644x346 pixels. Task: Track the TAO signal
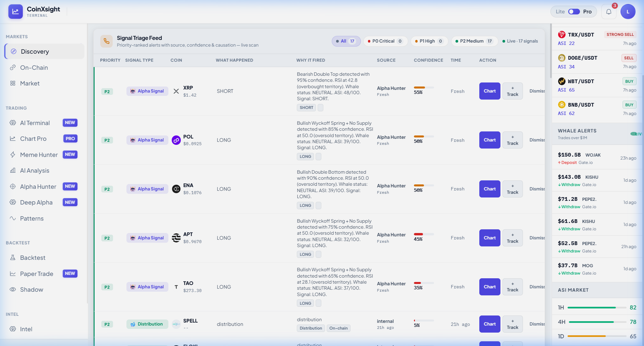point(513,287)
